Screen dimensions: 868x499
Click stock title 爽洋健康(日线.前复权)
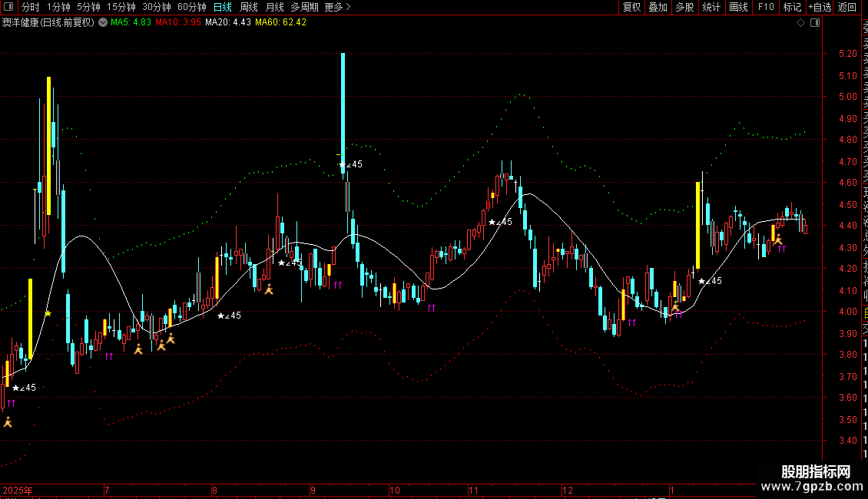pos(48,23)
